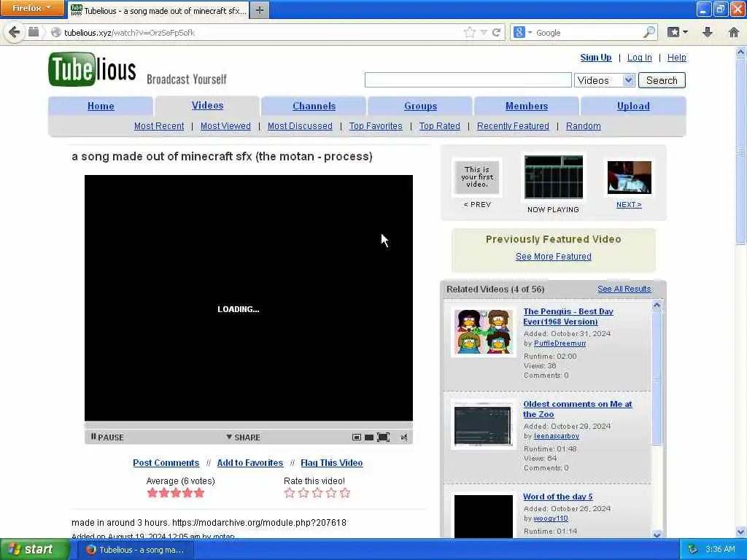The image size is (747, 560).
Task: Click the Sign Up link
Action: tap(595, 58)
